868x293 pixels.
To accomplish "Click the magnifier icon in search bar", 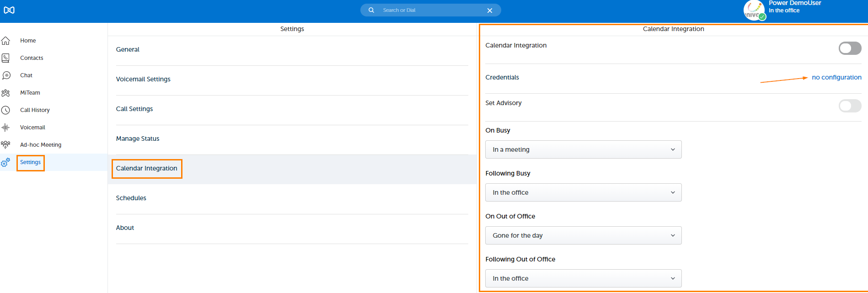I will tap(371, 10).
